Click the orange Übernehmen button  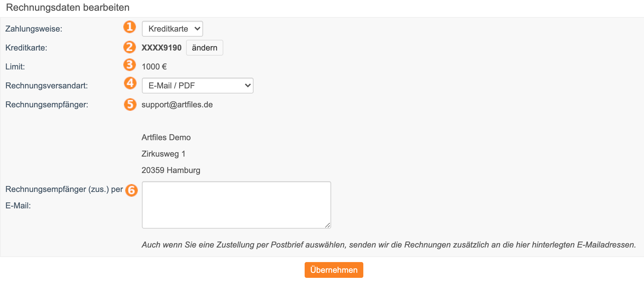click(334, 270)
